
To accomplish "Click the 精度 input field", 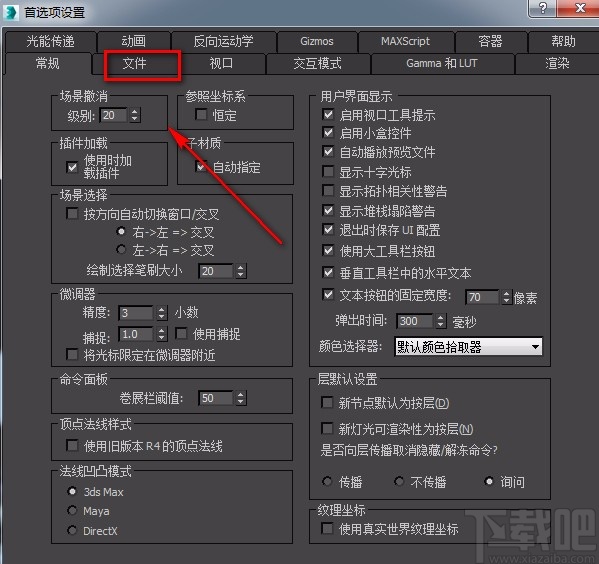I will point(136,313).
